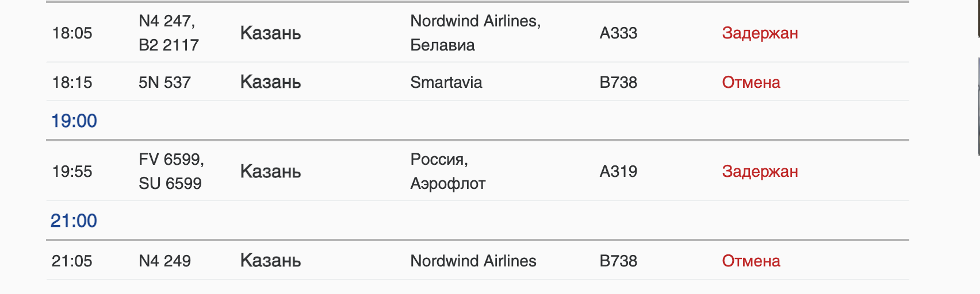Click the Задержан status for 18:05 flight

click(x=760, y=33)
